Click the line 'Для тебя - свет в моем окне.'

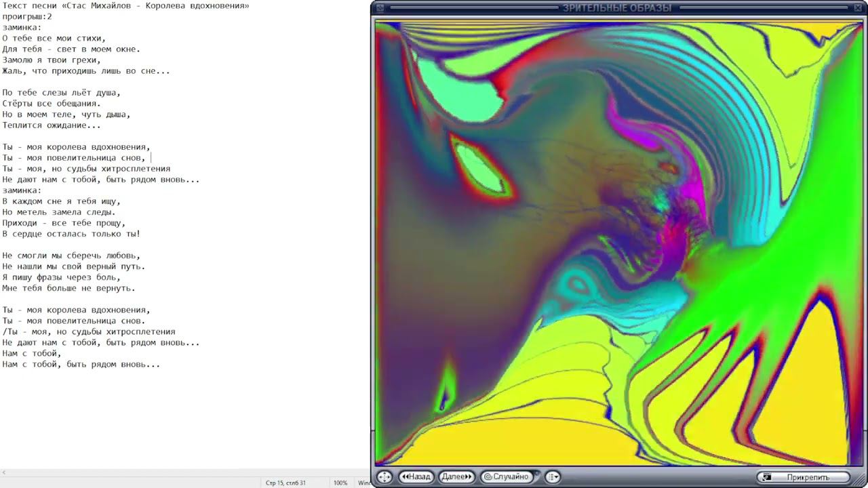(x=71, y=49)
